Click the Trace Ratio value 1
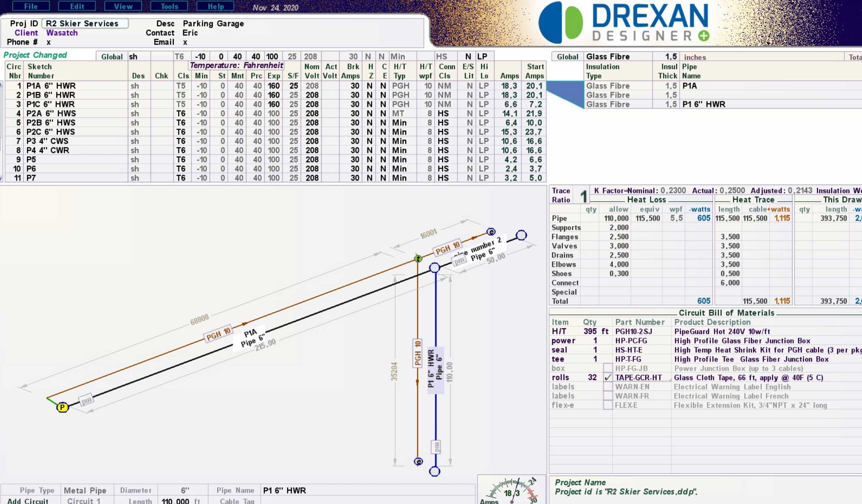862x504 pixels. pos(584,196)
